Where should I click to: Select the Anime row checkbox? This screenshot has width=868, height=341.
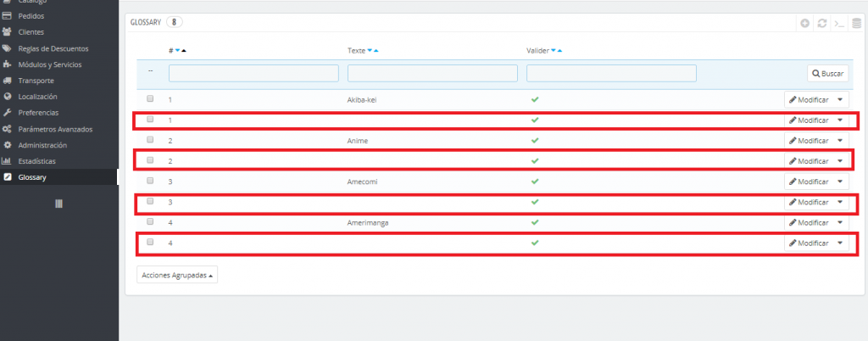pos(150,140)
